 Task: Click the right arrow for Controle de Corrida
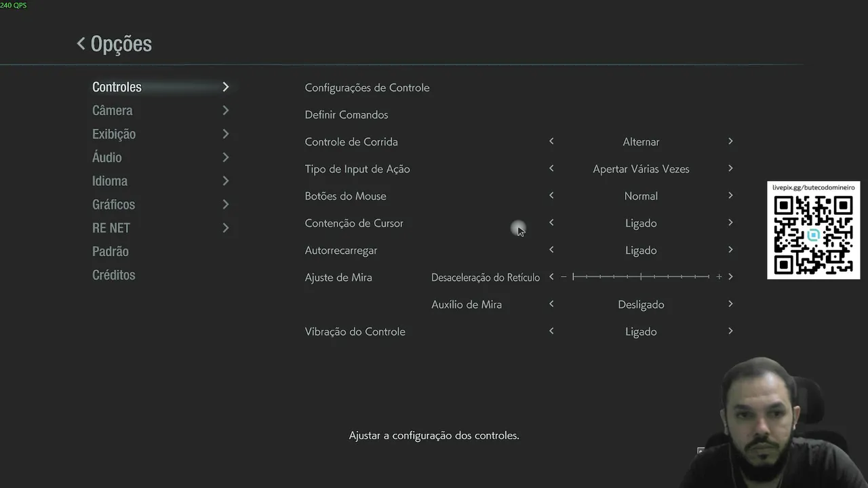tap(730, 142)
